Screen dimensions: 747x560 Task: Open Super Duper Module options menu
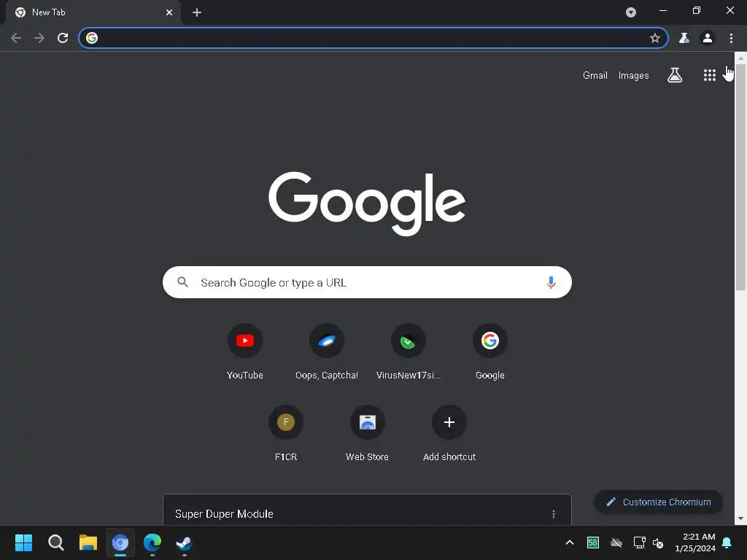554,514
